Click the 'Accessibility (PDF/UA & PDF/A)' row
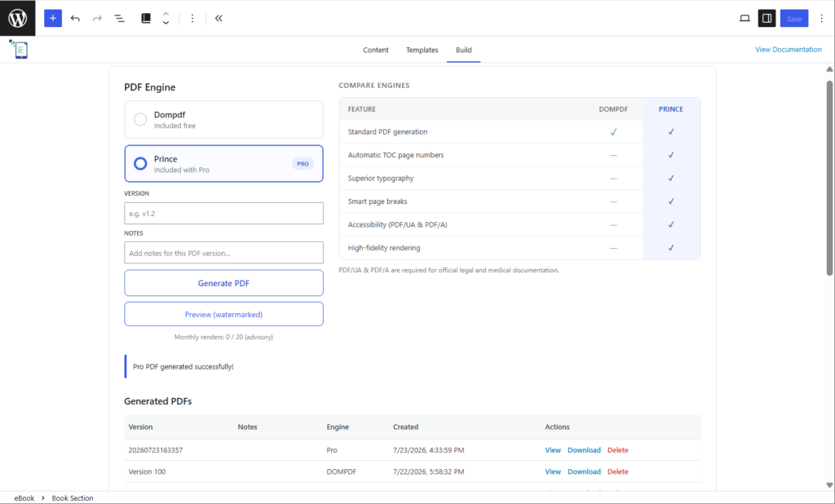 click(519, 224)
